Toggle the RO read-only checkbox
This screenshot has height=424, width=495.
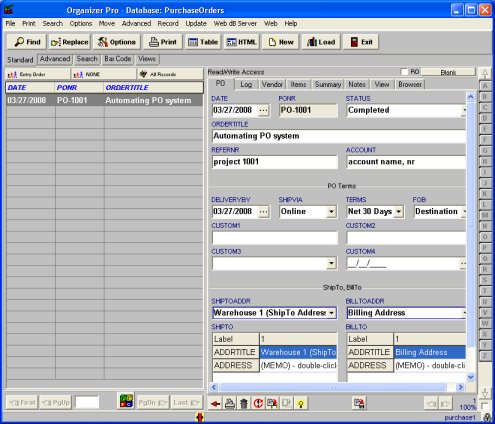pos(404,72)
